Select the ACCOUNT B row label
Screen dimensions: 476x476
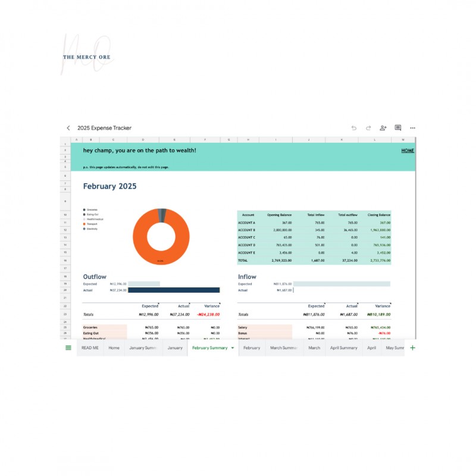pos(246,230)
